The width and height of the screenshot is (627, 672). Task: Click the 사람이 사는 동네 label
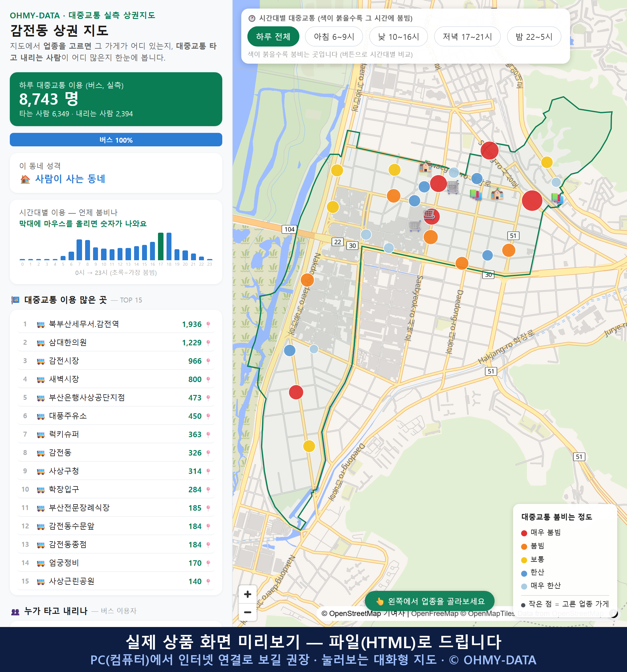[70, 179]
